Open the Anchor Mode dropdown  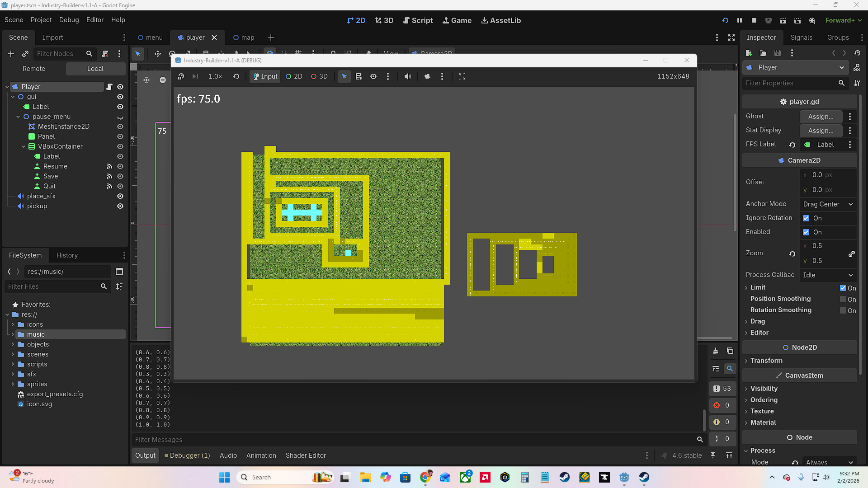coord(828,204)
